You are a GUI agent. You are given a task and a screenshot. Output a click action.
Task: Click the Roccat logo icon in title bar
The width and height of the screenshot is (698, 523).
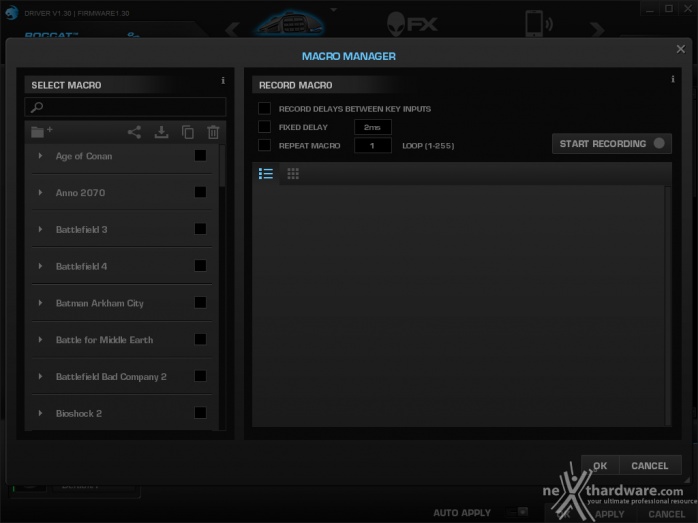(11, 12)
